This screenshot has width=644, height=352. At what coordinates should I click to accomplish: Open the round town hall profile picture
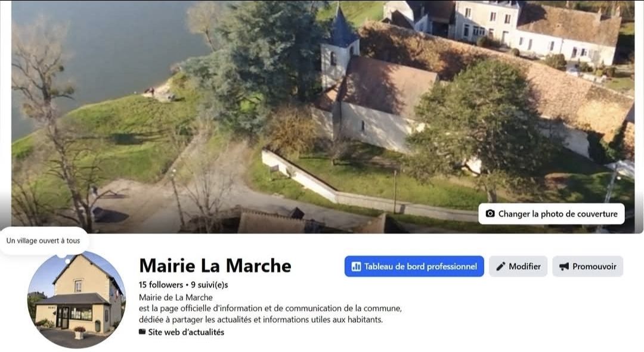click(76, 300)
